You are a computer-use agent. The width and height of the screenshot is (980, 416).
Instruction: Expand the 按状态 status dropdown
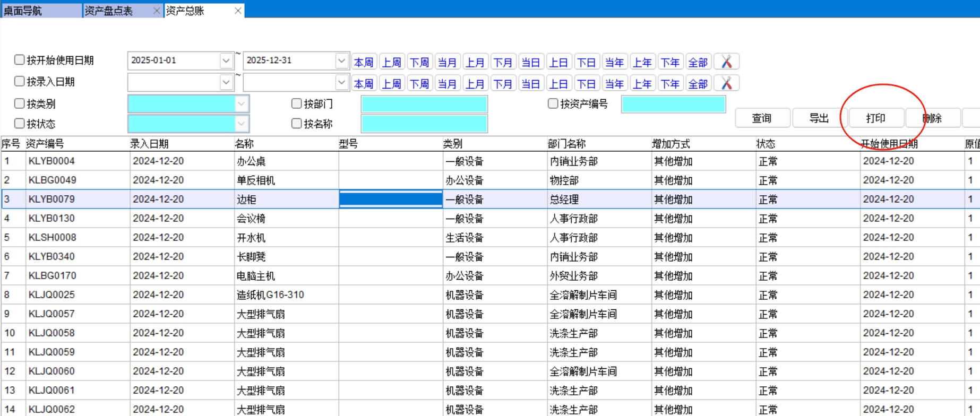coord(241,124)
